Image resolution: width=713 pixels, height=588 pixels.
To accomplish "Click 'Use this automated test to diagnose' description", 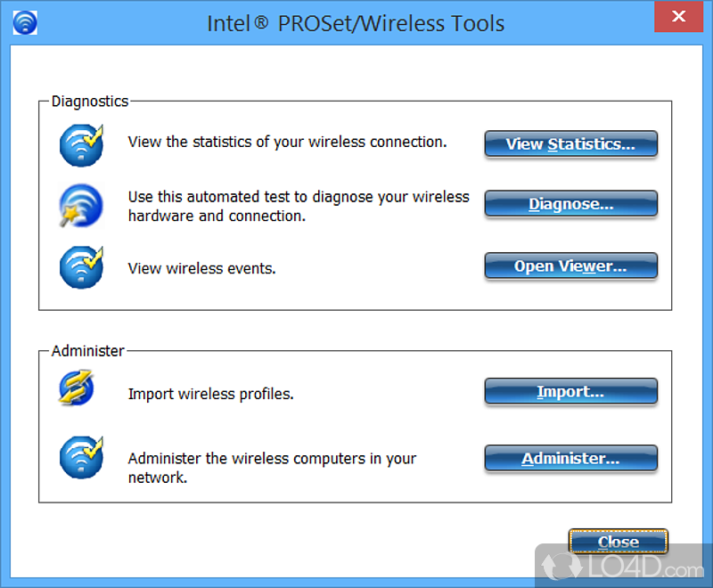I will pos(299,207).
